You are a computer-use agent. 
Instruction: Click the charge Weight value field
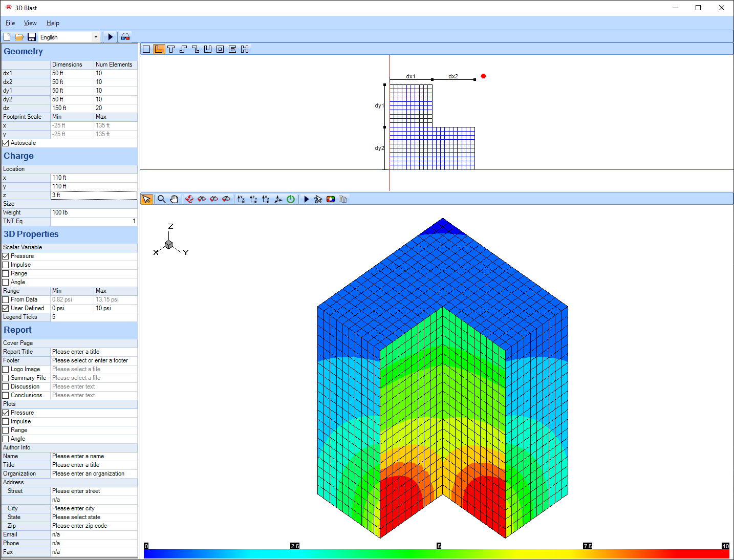click(x=94, y=212)
